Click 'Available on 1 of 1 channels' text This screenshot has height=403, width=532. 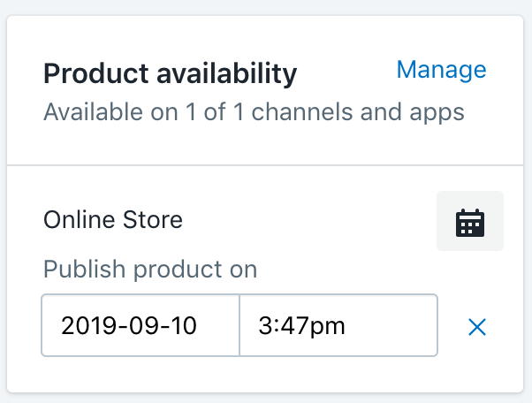click(x=254, y=113)
